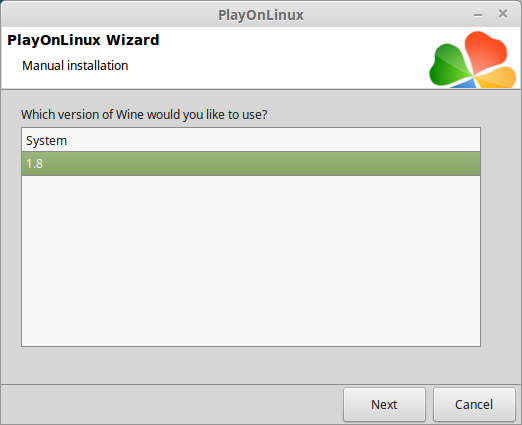
Task: Click the PlayOnLinux title bar text
Action: [261, 15]
